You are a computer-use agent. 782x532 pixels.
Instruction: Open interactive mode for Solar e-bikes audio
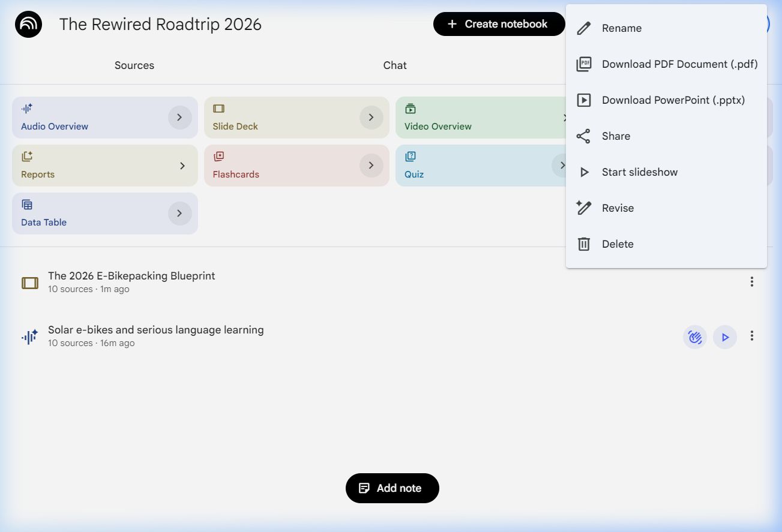click(x=695, y=337)
